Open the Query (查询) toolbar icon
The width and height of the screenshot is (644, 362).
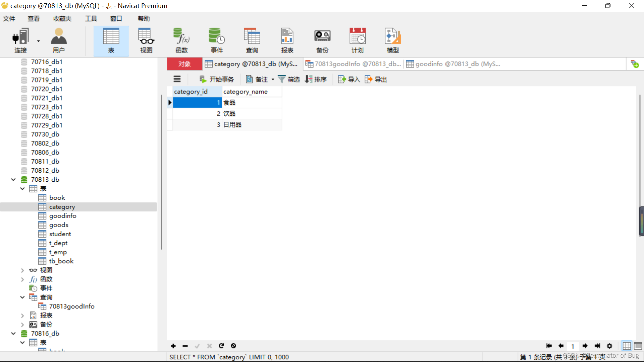(252, 41)
